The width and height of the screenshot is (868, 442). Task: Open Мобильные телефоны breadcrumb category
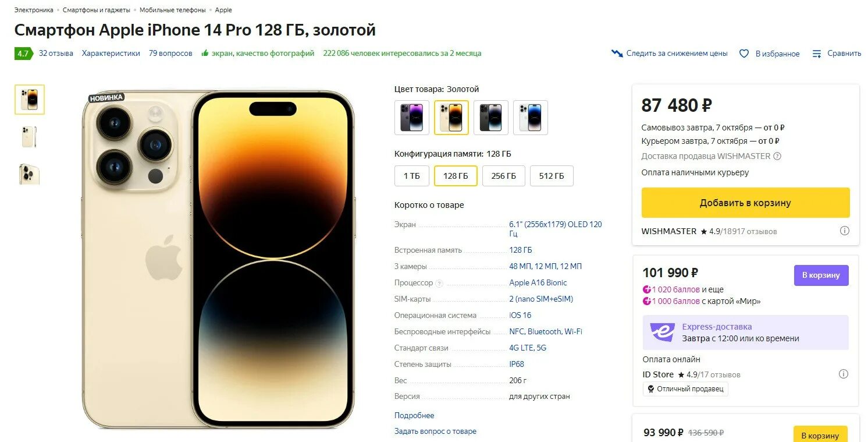[x=173, y=10]
